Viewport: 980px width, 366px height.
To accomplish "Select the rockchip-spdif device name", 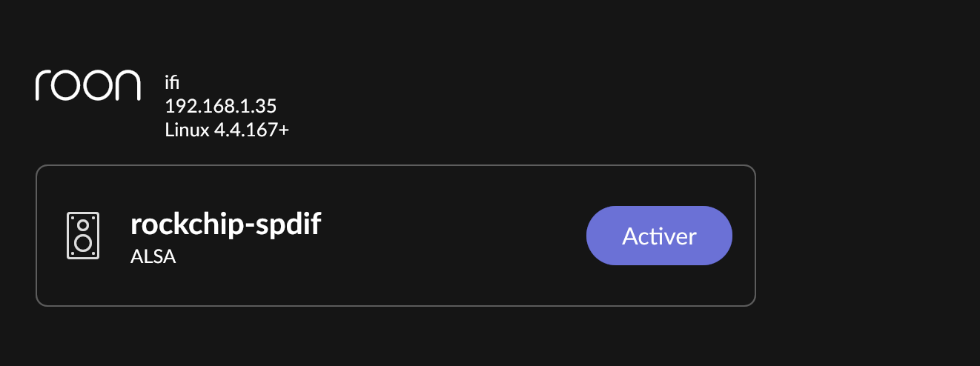I will (225, 224).
